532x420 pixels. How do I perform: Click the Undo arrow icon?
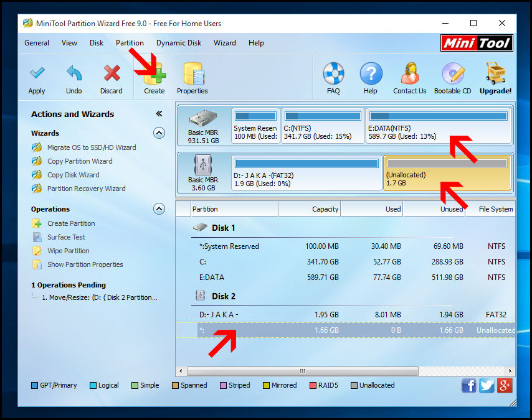point(74,73)
